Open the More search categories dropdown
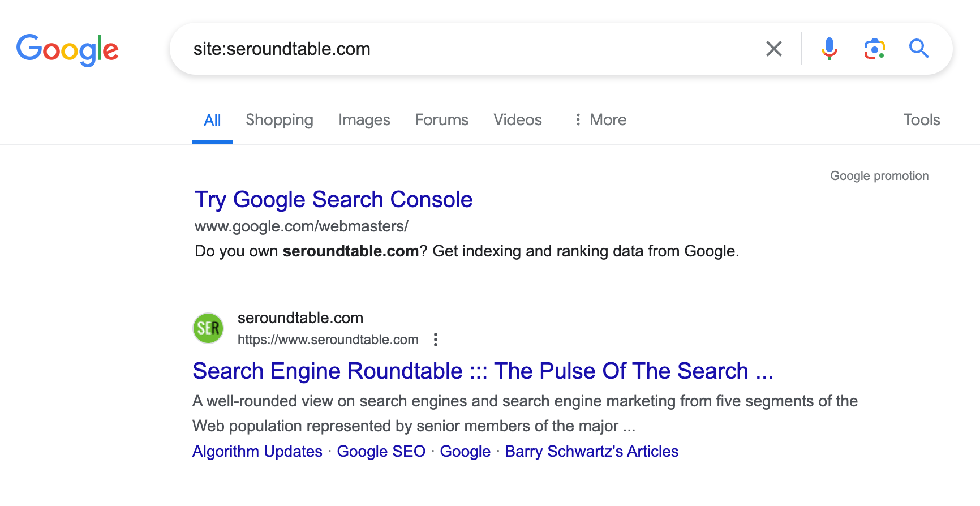Viewport: 980px width, 506px height. 599,120
